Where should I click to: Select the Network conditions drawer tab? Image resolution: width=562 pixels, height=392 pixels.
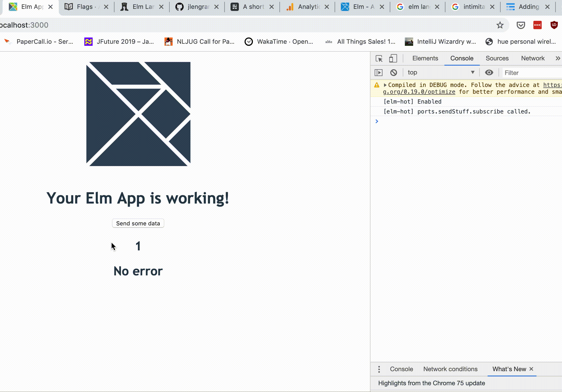pos(450,369)
